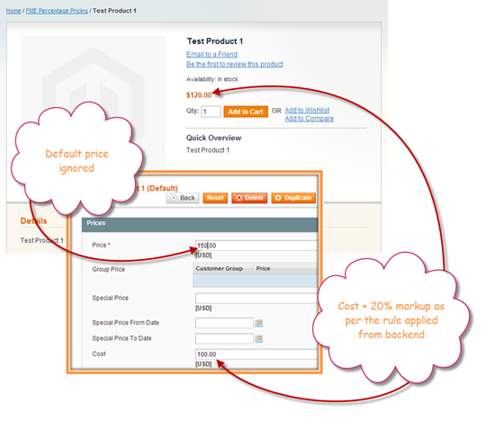Click the Back button in admin panel

(x=183, y=198)
